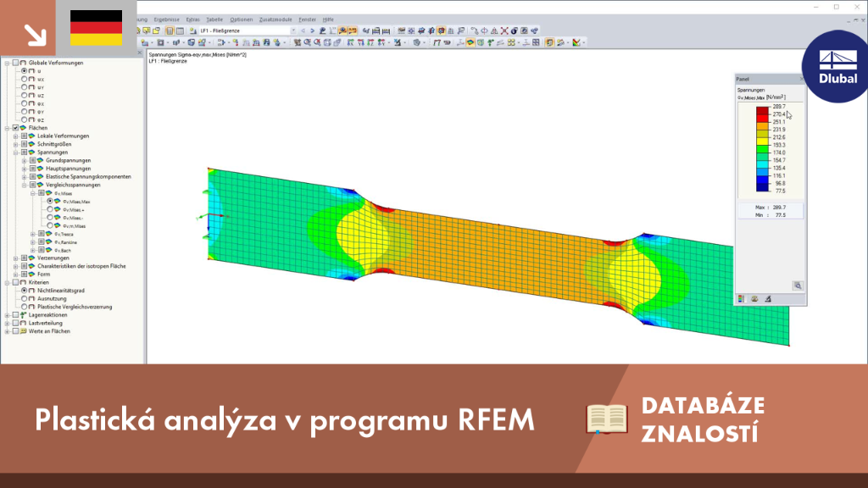Click the highlighted panel toggle toolbar icon

pos(549,42)
